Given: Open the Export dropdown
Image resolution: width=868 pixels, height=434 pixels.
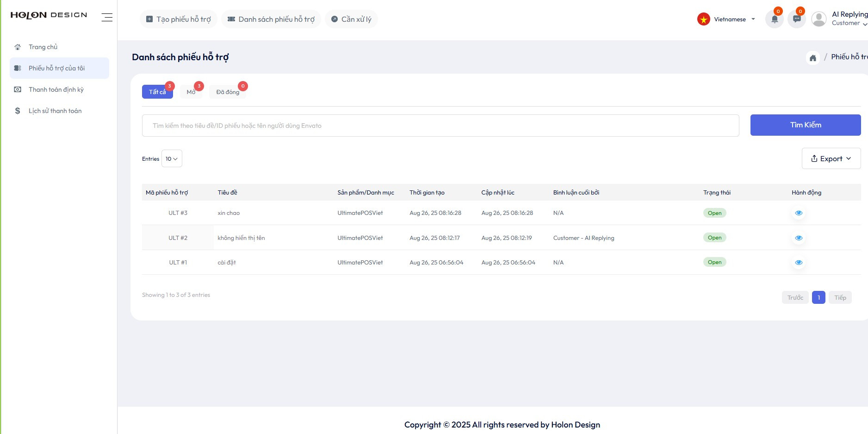Looking at the screenshot, I should pyautogui.click(x=831, y=159).
